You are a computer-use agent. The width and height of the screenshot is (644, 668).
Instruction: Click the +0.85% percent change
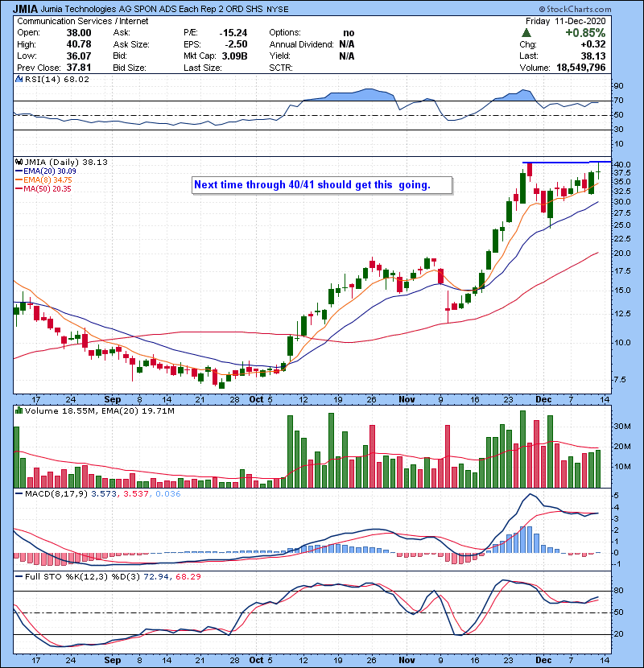click(x=585, y=33)
